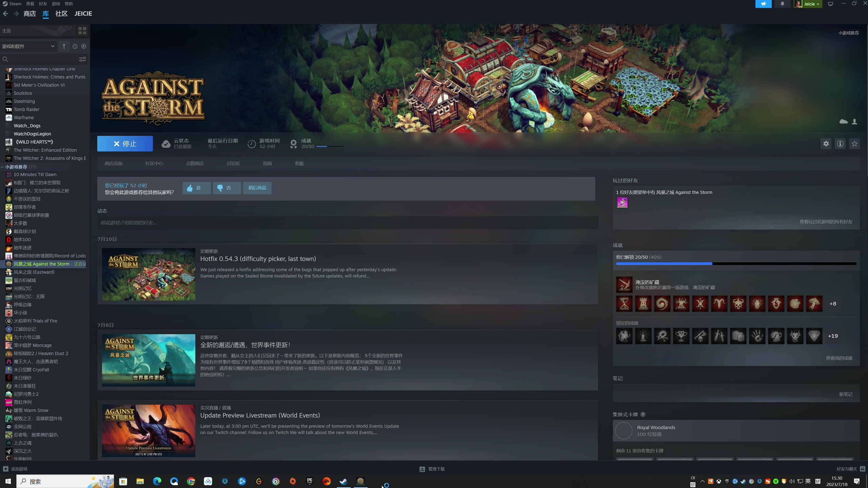This screenshot has width=868, height=488.
Task: Open the 商店 tab
Action: click(29, 14)
